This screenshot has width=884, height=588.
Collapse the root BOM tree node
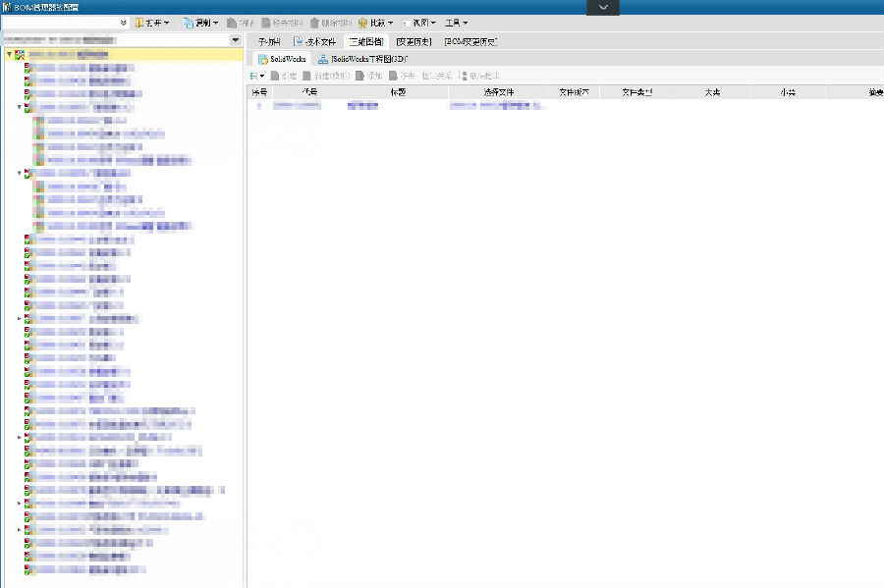pyautogui.click(x=9, y=55)
